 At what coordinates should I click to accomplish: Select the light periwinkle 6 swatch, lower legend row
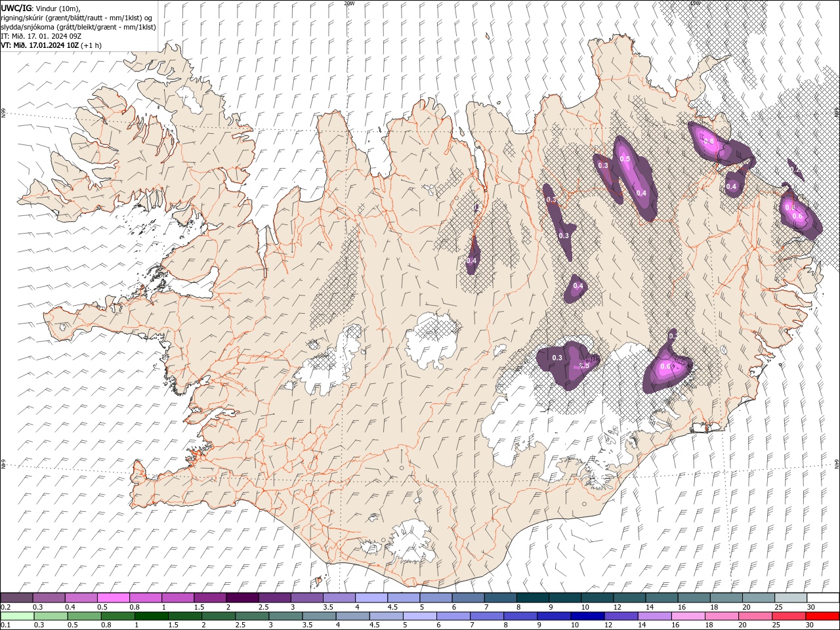(453, 616)
